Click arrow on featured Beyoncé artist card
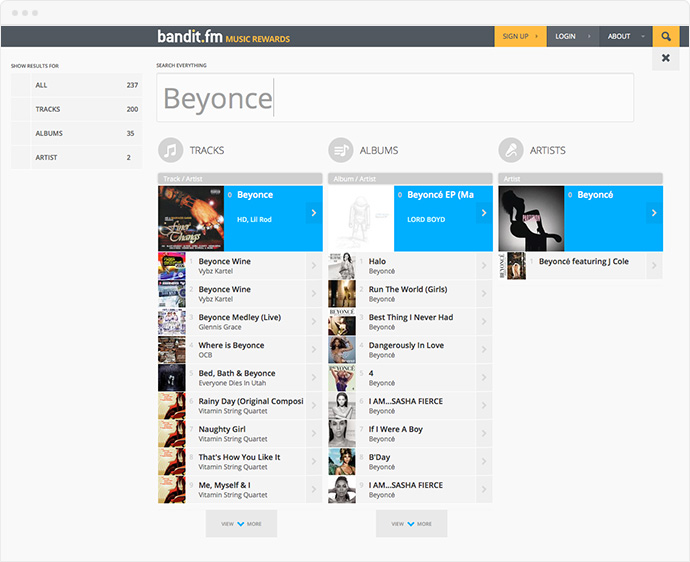 (x=654, y=213)
